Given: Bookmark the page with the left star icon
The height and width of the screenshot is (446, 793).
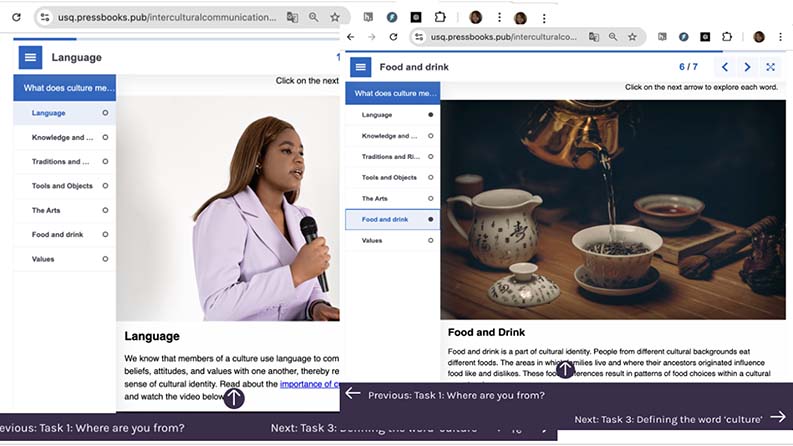Looking at the screenshot, I should tap(335, 17).
